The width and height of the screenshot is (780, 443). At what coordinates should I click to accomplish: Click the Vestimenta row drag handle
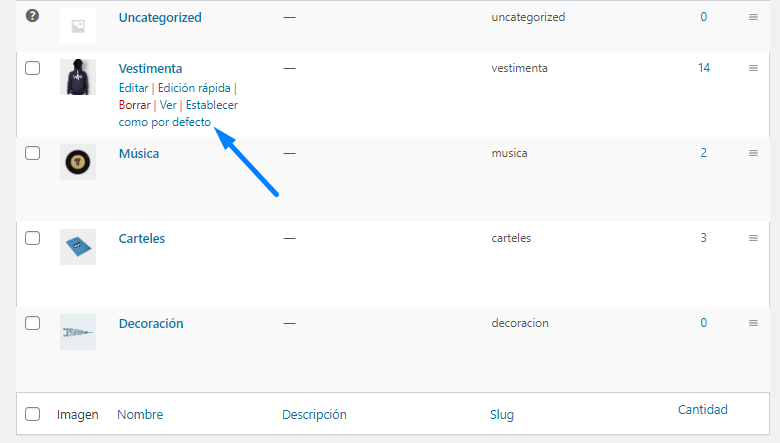pyautogui.click(x=753, y=68)
